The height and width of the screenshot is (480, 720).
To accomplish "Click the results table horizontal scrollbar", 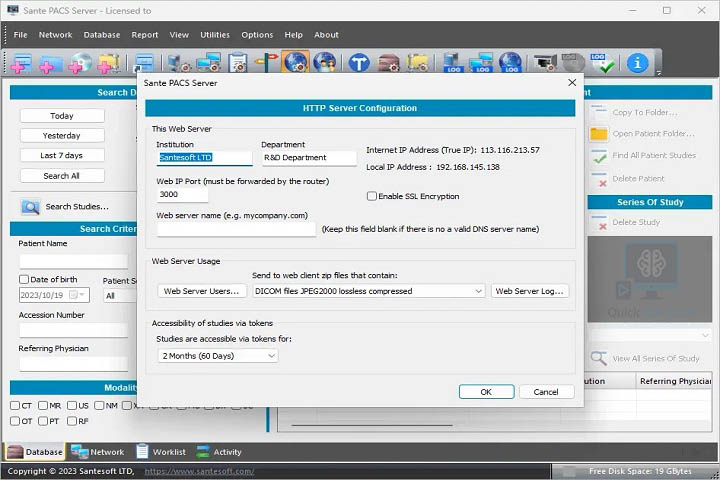I will (372, 426).
